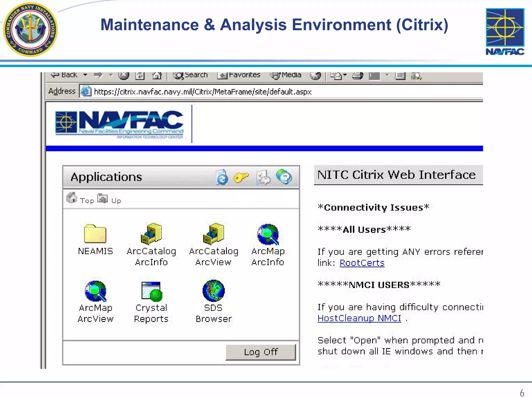The height and width of the screenshot is (398, 532).
Task: Click the History globe icon
Action: 315,76
